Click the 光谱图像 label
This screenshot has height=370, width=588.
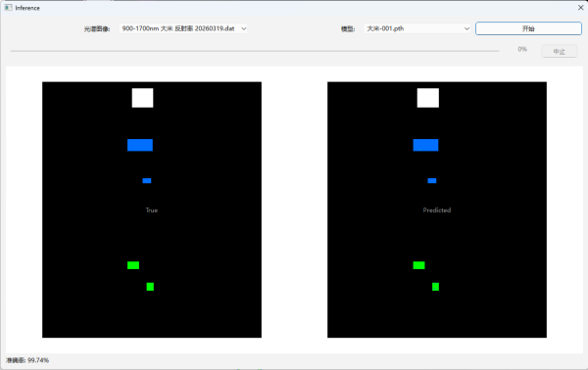pyautogui.click(x=97, y=28)
